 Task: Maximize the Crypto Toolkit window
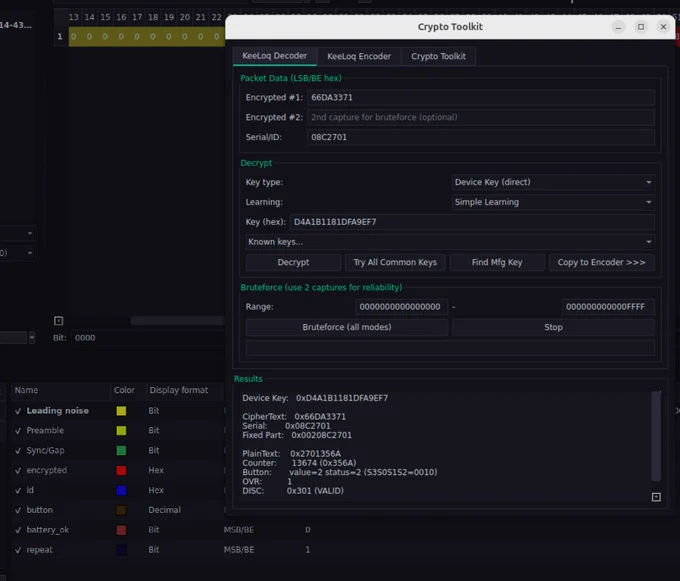click(x=641, y=27)
